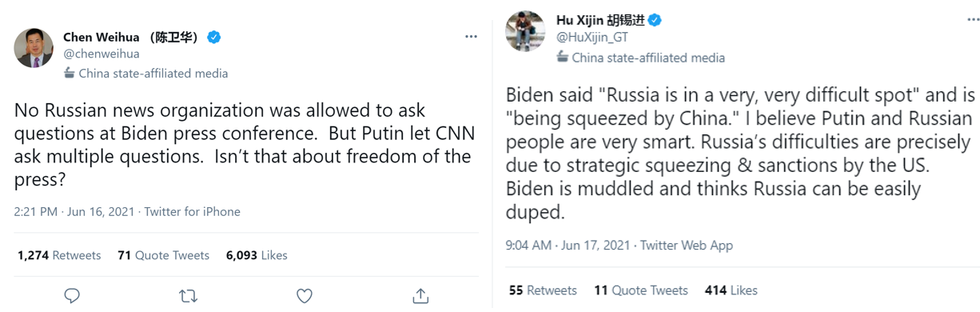Viewport: 980px width, 312px height.
Task: Reply to Chen Weihua's tweet
Action: (72, 296)
